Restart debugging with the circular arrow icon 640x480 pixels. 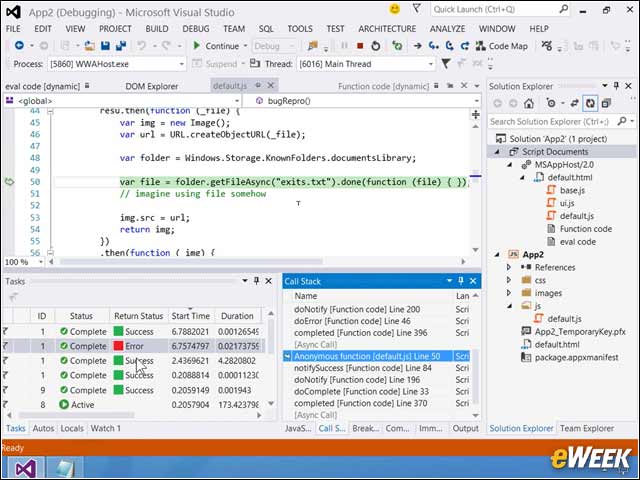pos(376,46)
